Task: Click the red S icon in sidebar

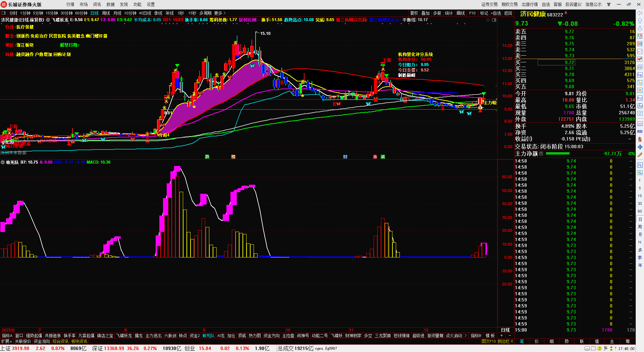Action: [x=640, y=139]
